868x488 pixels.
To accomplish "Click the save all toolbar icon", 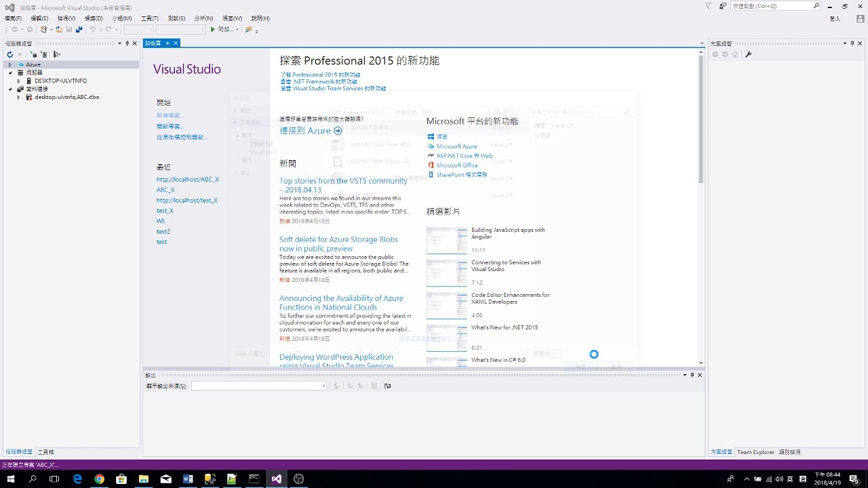I will click(79, 29).
